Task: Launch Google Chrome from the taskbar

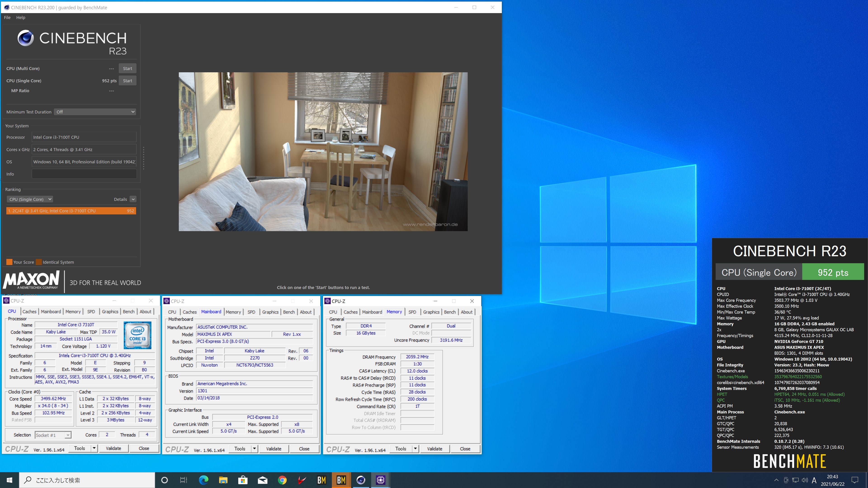Action: click(x=282, y=480)
